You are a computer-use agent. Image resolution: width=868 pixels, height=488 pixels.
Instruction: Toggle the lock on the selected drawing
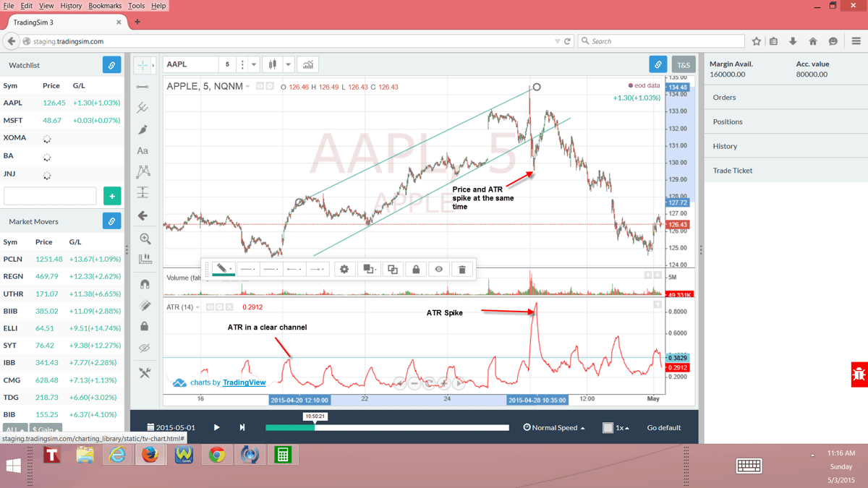coord(416,269)
